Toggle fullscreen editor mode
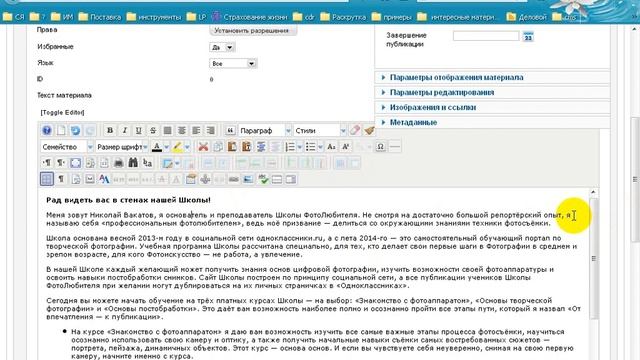 pos(75,163)
